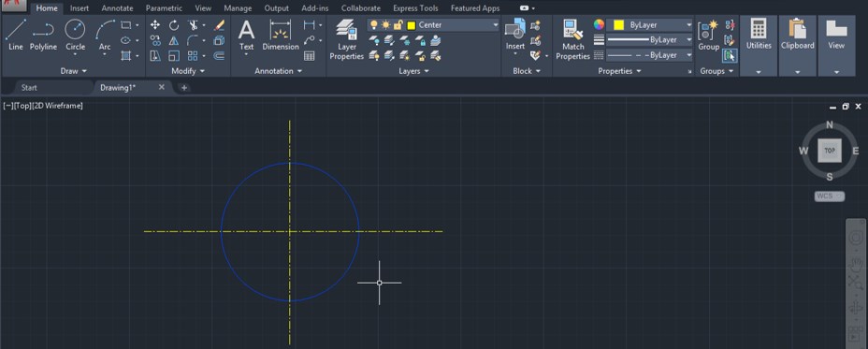This screenshot has height=349, width=868.
Task: Activate the Offset tool
Action: pyautogui.click(x=219, y=56)
